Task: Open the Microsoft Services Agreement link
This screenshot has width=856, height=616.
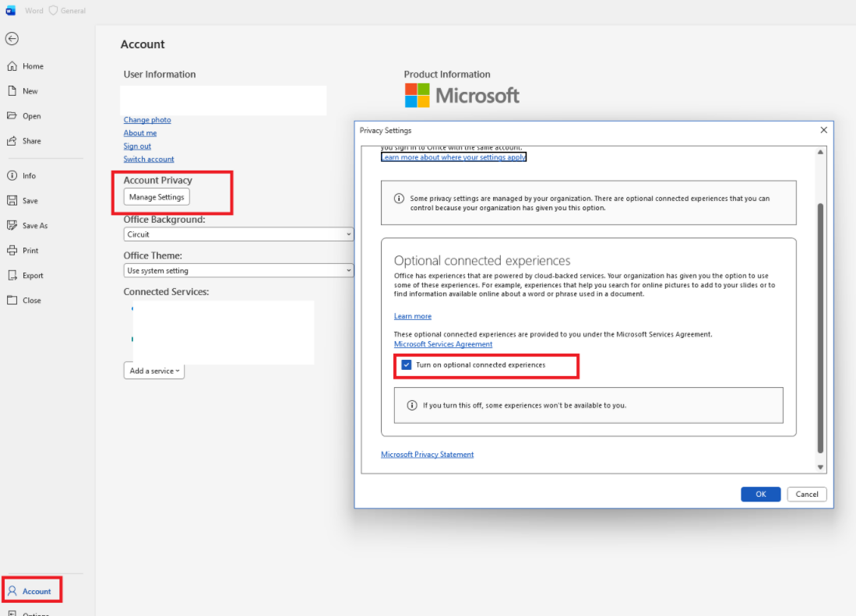Action: pyautogui.click(x=443, y=344)
